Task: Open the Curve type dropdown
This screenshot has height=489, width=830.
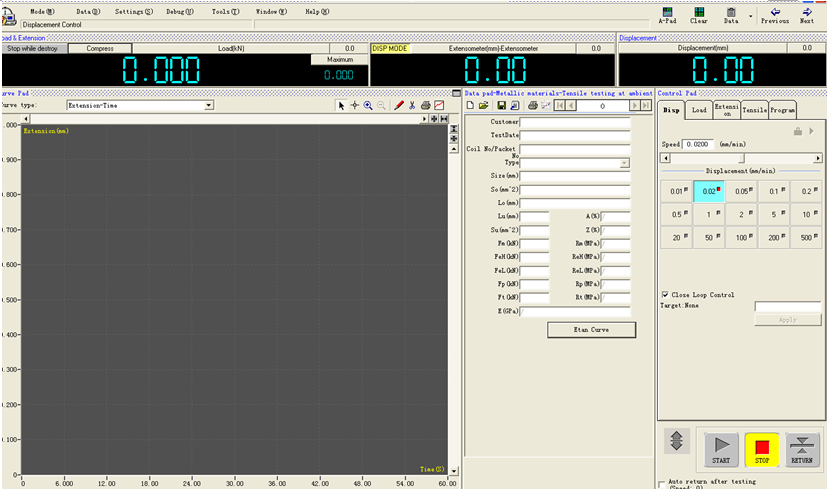Action: click(x=209, y=105)
